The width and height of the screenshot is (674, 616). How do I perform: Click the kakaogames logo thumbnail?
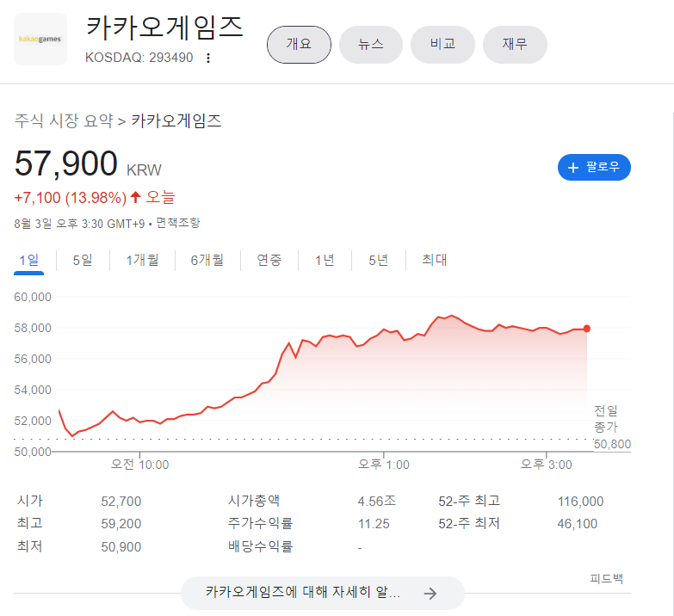click(x=40, y=39)
